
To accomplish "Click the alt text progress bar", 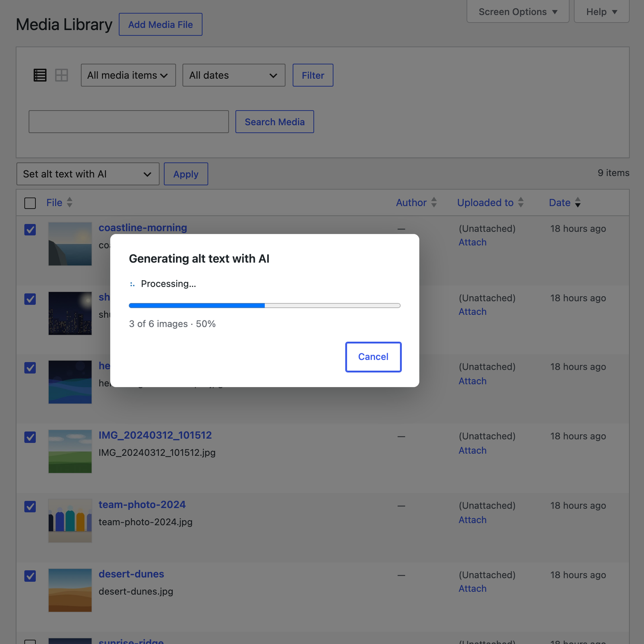I will click(x=265, y=306).
